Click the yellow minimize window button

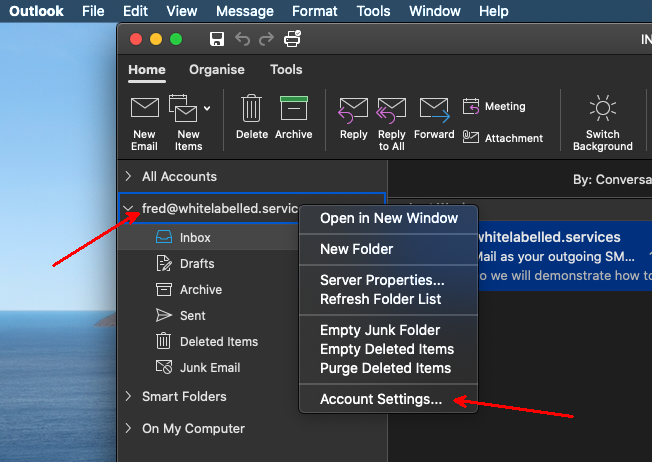pos(156,39)
